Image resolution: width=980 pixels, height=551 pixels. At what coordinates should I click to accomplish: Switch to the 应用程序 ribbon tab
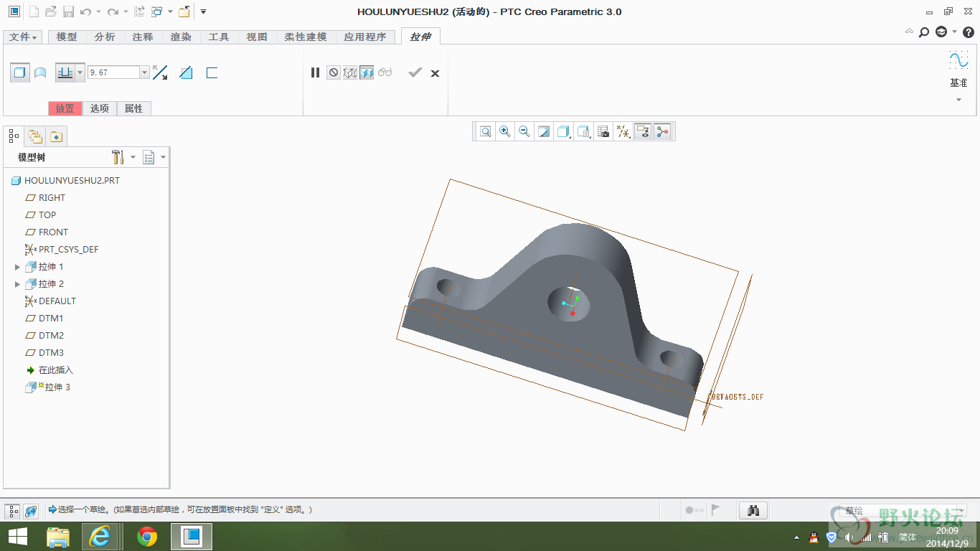[x=365, y=37]
